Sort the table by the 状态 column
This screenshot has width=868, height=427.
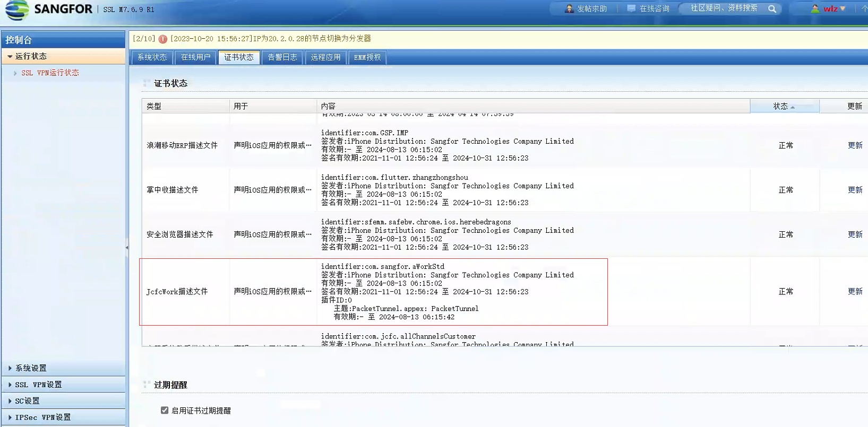[784, 106]
